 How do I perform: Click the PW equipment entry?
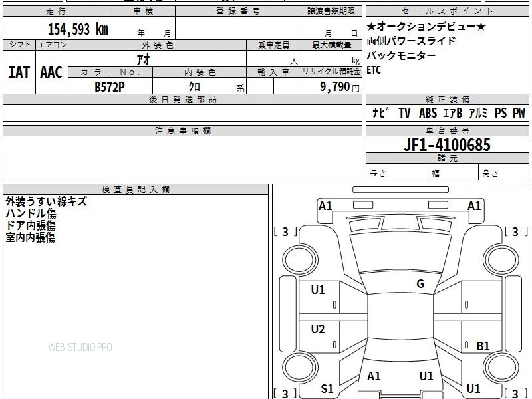coord(519,113)
